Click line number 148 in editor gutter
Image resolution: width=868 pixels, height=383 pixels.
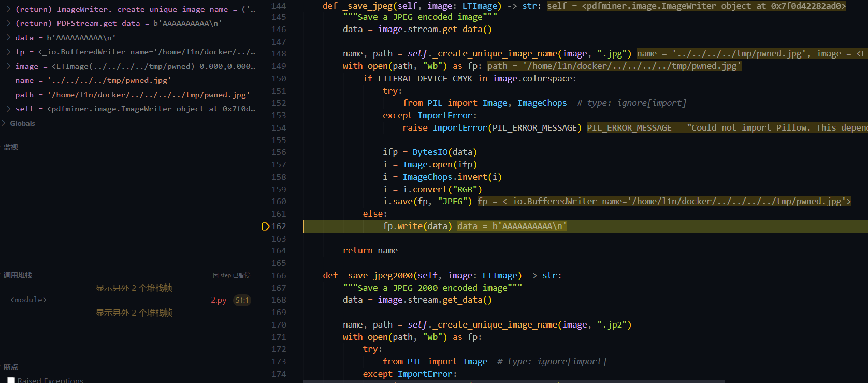pos(279,53)
